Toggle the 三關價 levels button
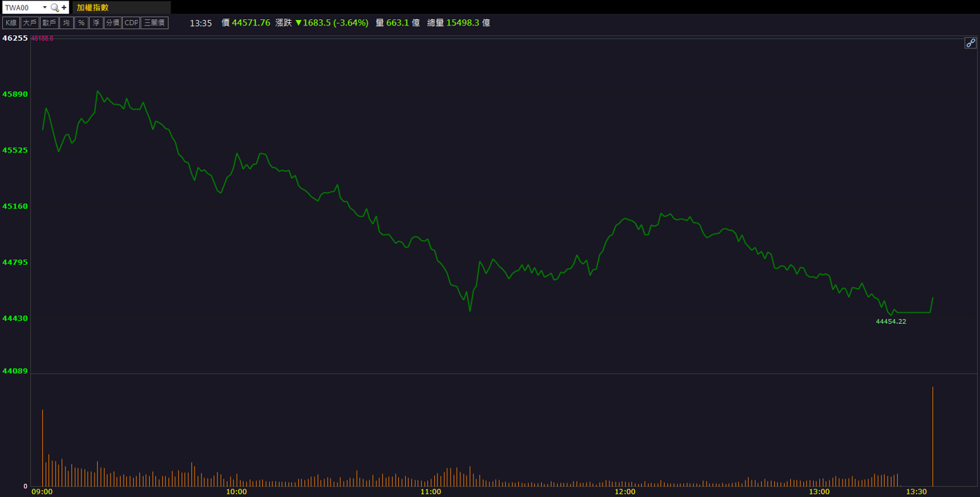The width and height of the screenshot is (980, 497). click(155, 23)
